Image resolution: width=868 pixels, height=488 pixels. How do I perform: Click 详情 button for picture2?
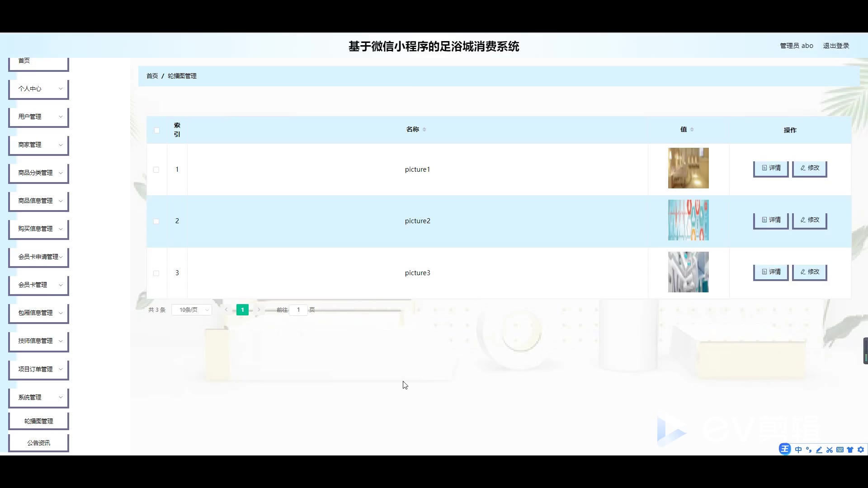pyautogui.click(x=771, y=220)
